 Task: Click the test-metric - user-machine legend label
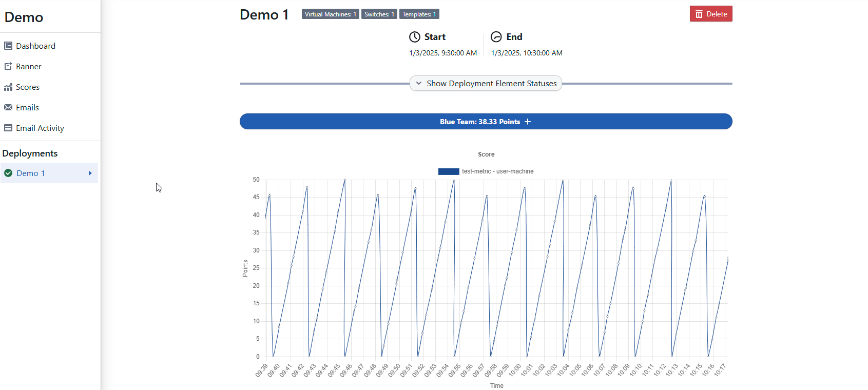pos(497,171)
